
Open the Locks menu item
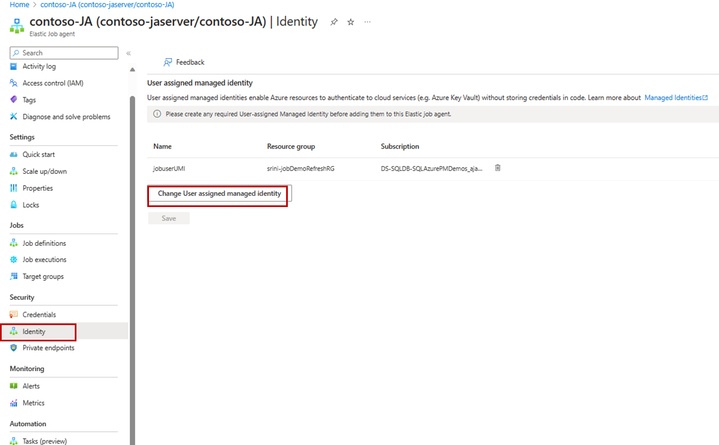[x=31, y=205]
